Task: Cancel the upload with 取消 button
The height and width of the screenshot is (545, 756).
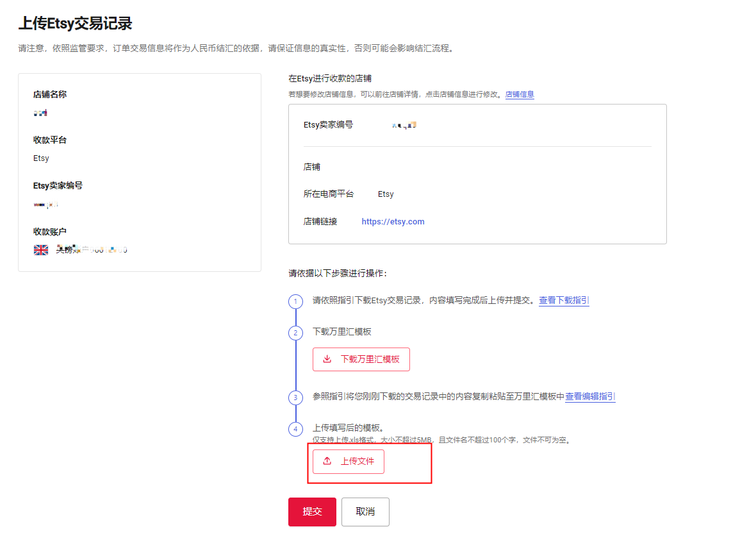Action: (x=365, y=512)
